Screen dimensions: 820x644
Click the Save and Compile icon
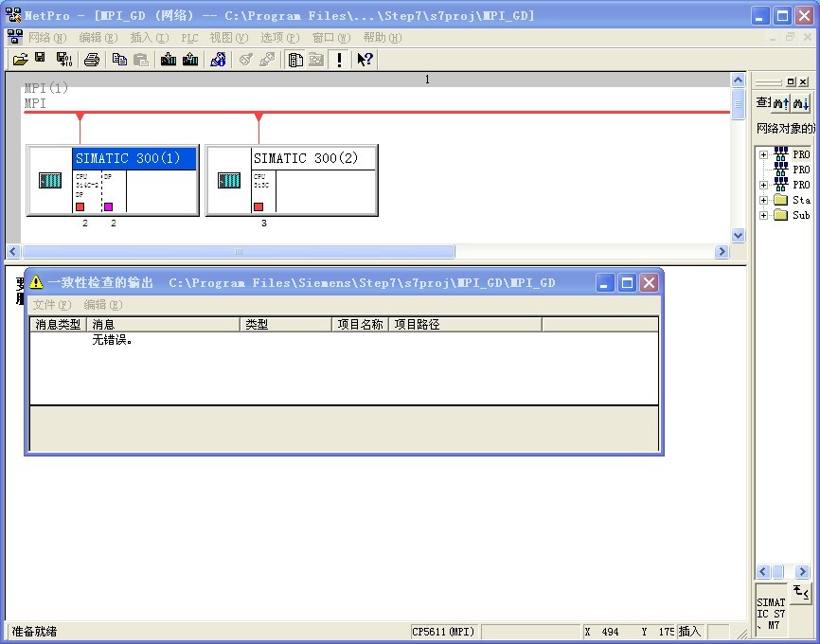63,60
